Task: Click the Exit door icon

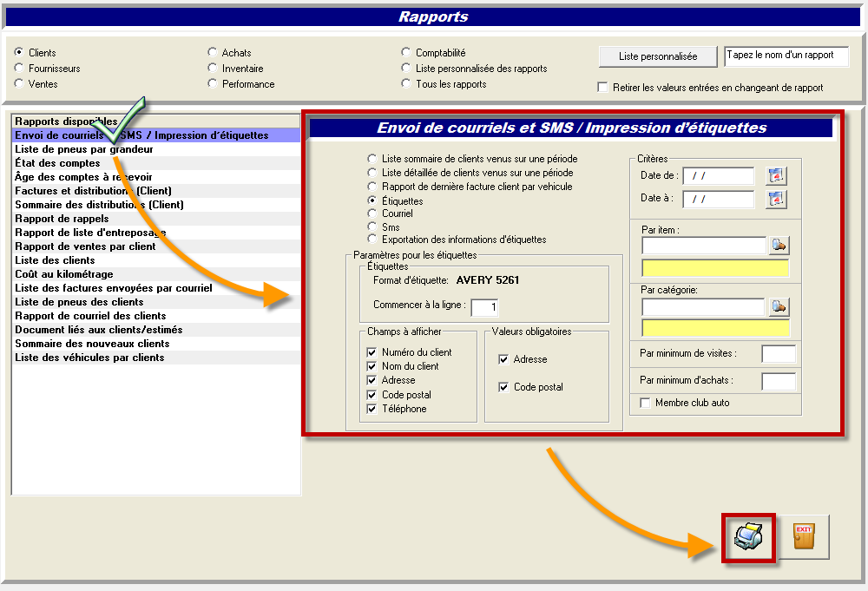Action: click(x=804, y=537)
